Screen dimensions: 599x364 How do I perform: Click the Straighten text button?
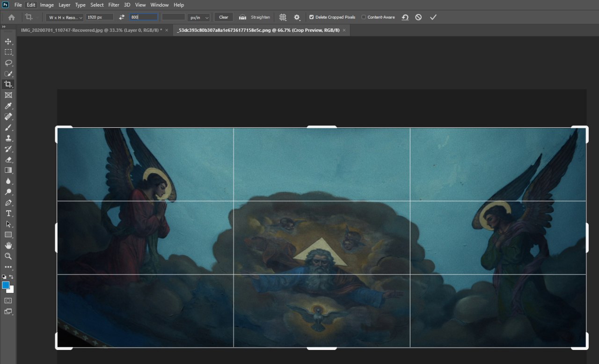click(x=260, y=17)
